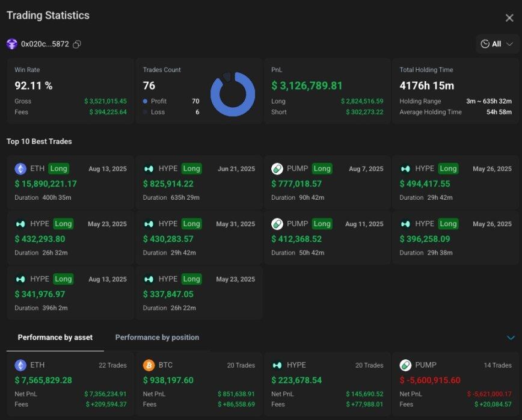Select the Performance by asset tab
Image resolution: width=522 pixels, height=420 pixels.
pos(55,338)
